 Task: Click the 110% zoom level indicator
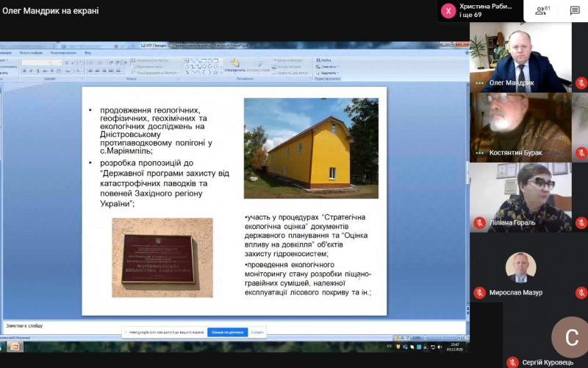tap(416, 338)
